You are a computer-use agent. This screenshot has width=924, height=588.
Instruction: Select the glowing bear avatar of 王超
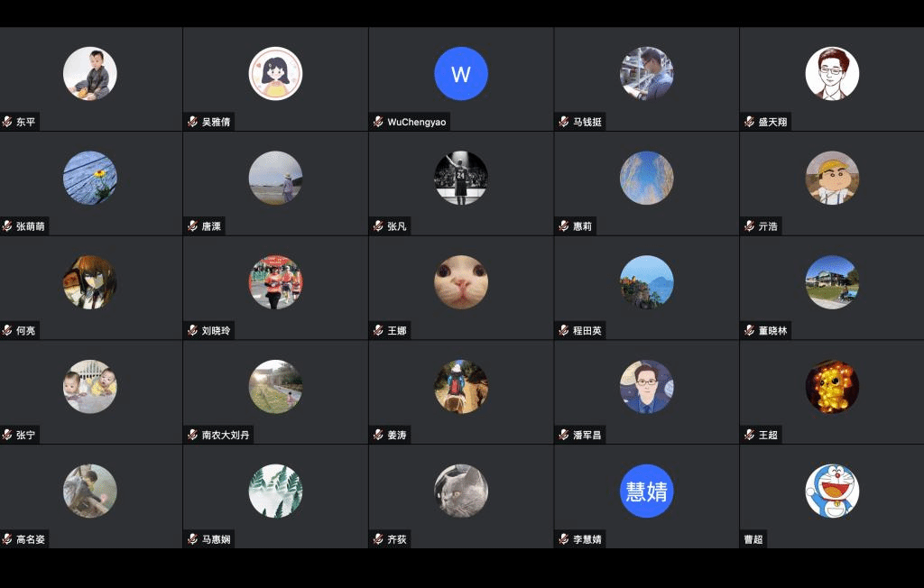832,387
